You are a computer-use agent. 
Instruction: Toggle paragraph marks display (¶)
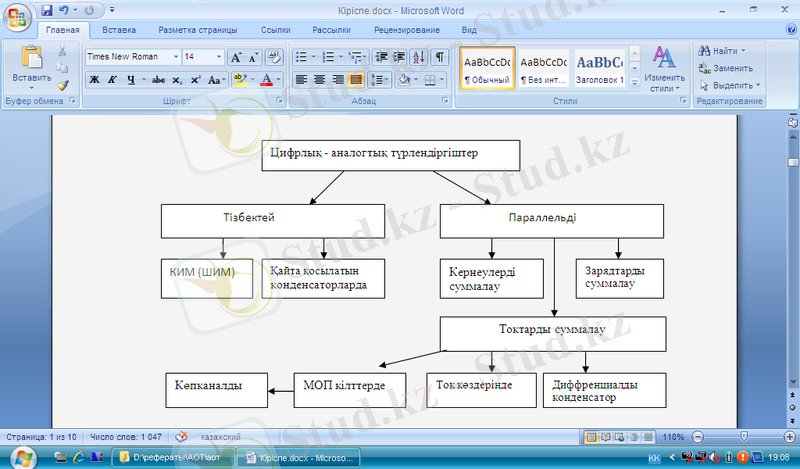pos(437,57)
